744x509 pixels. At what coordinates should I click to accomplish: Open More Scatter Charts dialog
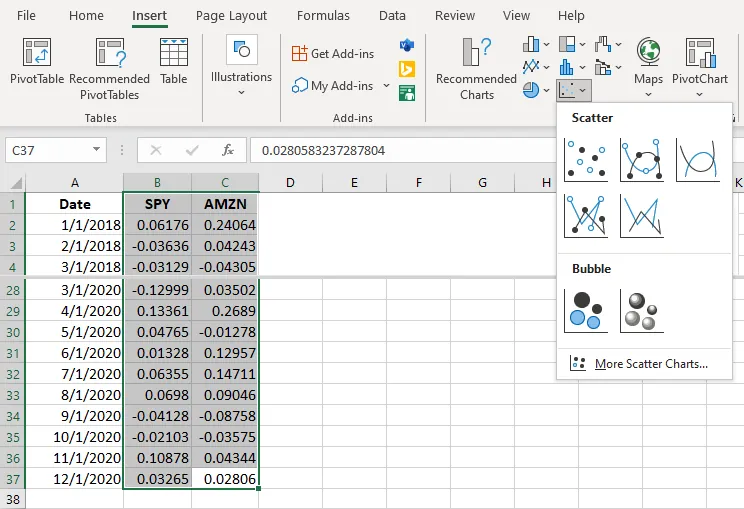[650, 364]
